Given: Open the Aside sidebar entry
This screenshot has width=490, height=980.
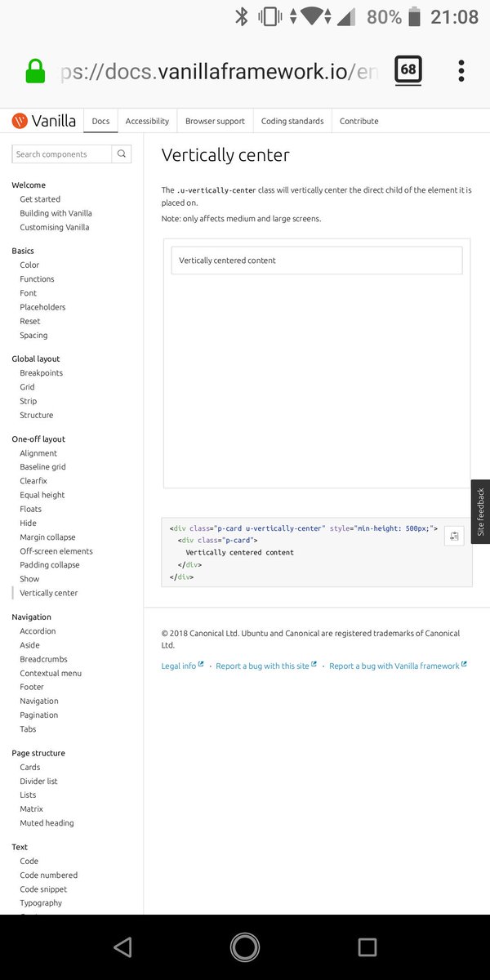Looking at the screenshot, I should point(29,645).
